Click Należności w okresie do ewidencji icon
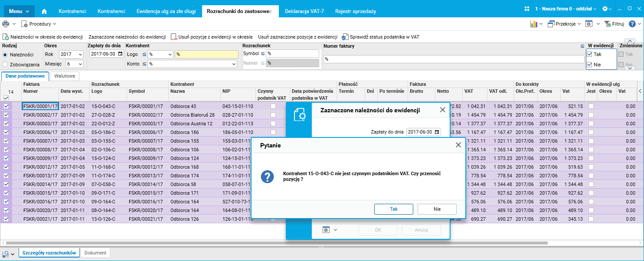Screen dimensions: 644x261 point(6,37)
